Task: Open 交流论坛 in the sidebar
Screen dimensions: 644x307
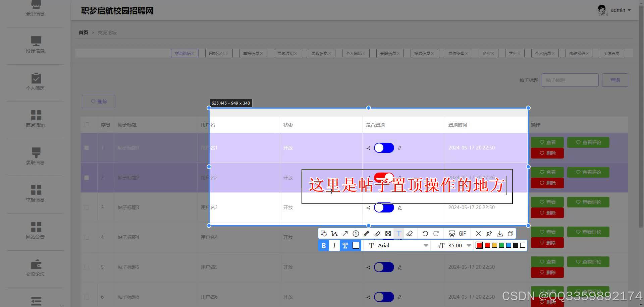Action: (35, 268)
